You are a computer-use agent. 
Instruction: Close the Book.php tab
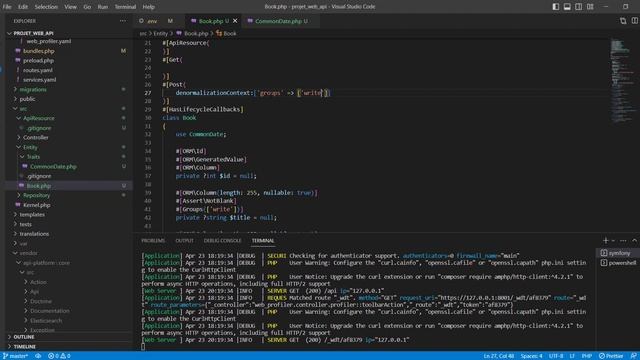[x=235, y=21]
